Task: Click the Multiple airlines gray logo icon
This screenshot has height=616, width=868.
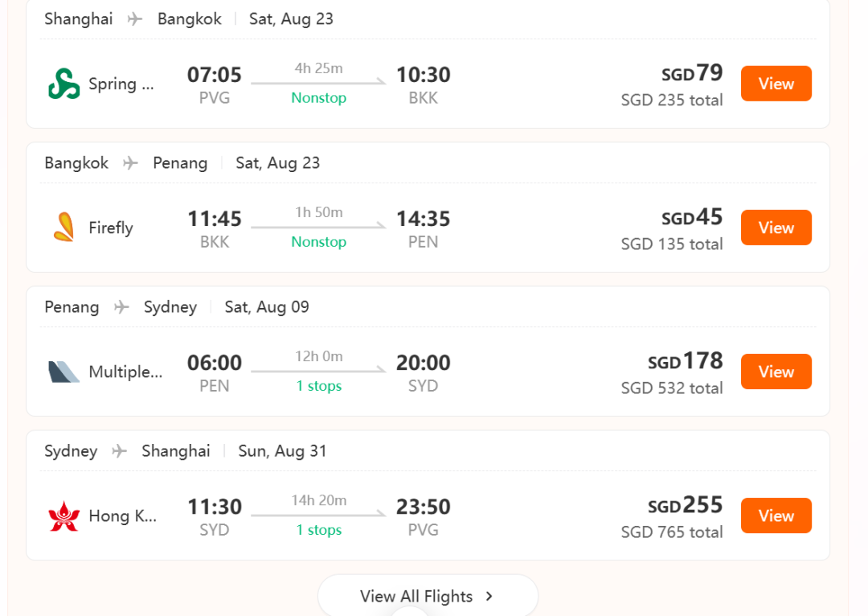Action: (x=63, y=372)
